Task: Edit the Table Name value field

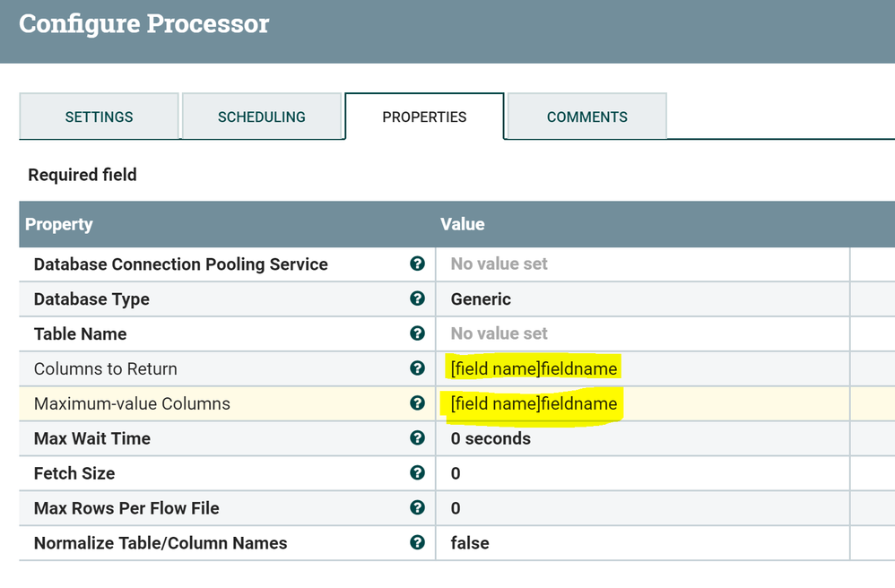Action: click(x=500, y=333)
